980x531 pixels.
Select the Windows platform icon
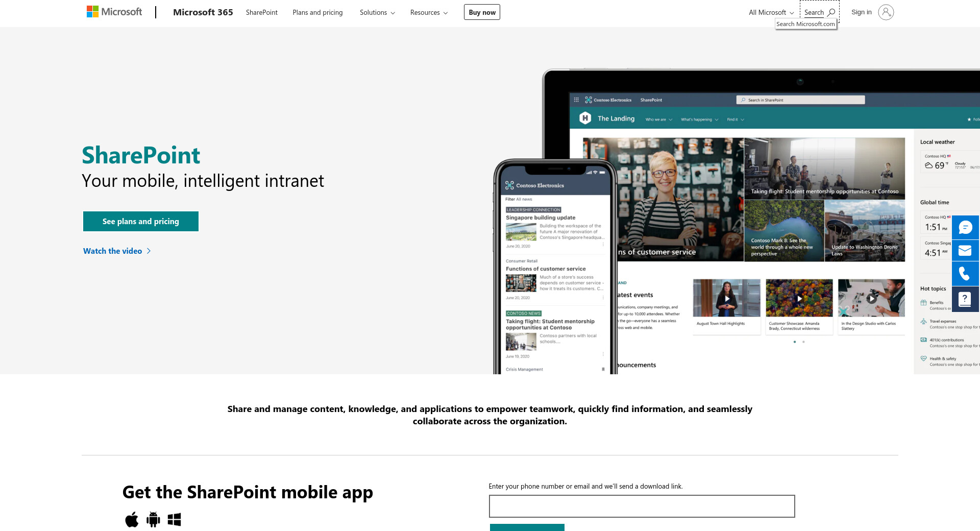175,519
